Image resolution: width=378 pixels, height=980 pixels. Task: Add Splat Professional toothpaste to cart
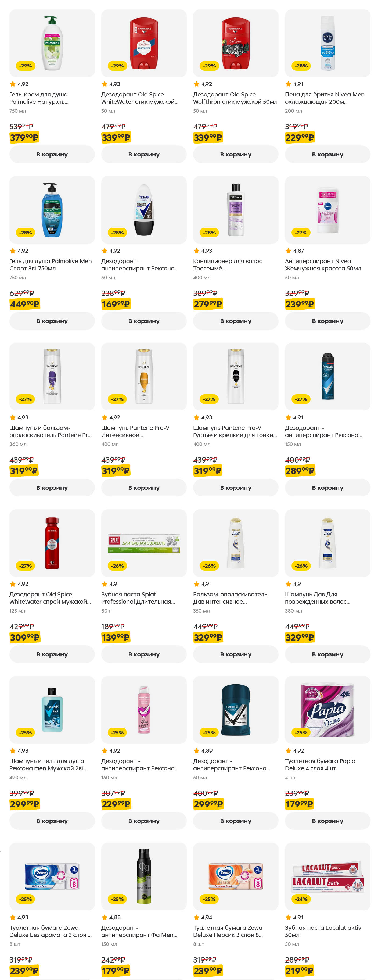pos(144,654)
